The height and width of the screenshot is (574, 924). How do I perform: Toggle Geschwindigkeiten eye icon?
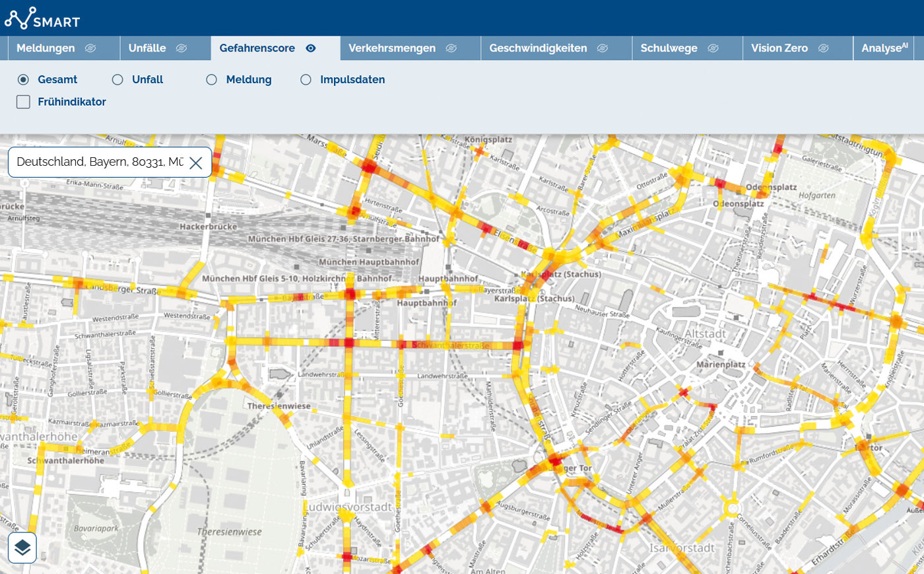(x=603, y=48)
